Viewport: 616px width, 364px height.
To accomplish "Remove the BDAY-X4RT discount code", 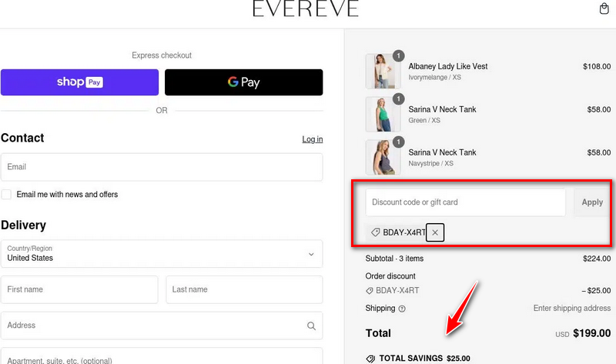I will [x=435, y=232].
